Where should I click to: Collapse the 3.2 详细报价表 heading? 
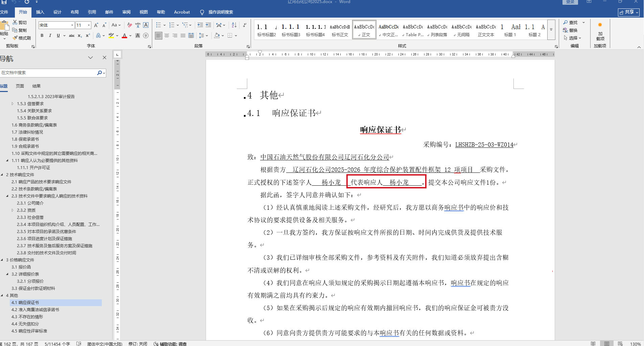point(7,274)
